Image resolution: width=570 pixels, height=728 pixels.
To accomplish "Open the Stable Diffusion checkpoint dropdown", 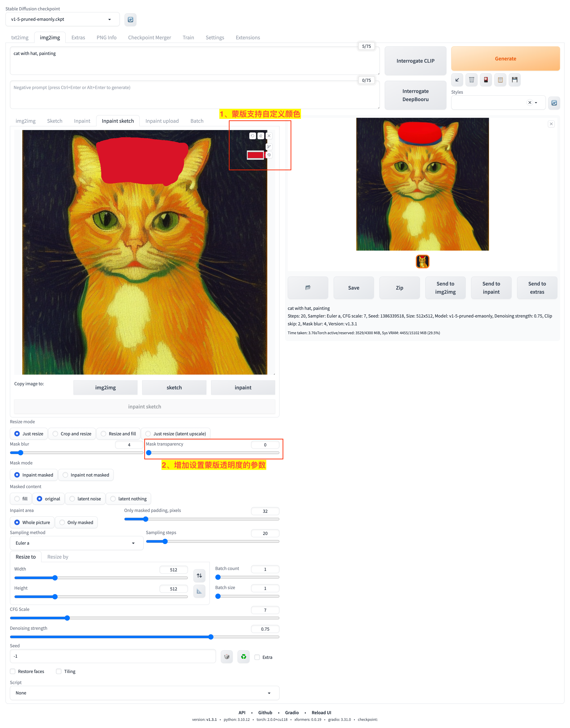I will [62, 19].
